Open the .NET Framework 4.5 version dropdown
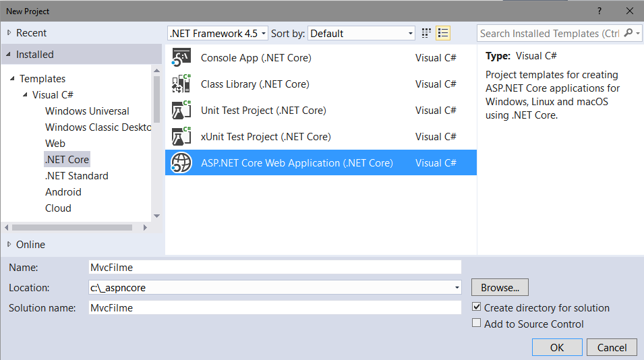The image size is (644, 360). [x=218, y=33]
